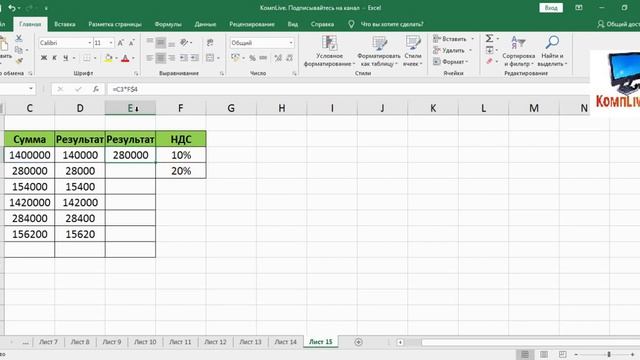Image resolution: width=640 pixels, height=360 pixels.
Task: Click Что вы хотите сделать search box
Action: (392, 24)
